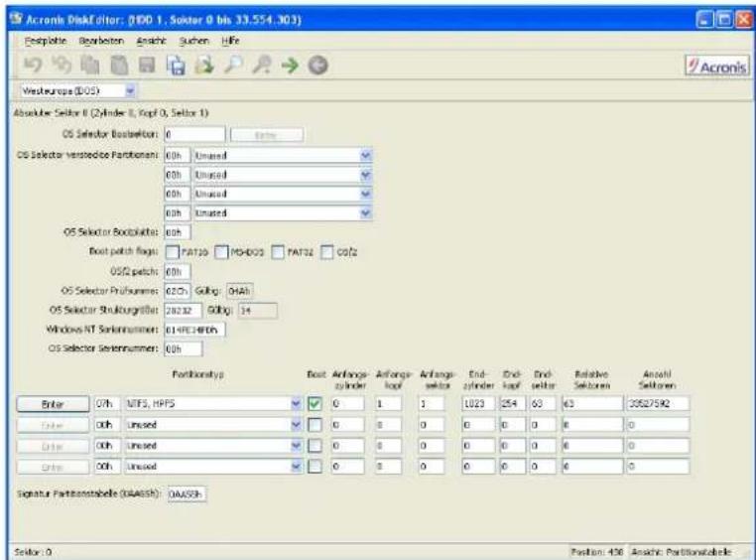
Task: Click the OS Selector Seriennummer field
Action: (x=184, y=349)
